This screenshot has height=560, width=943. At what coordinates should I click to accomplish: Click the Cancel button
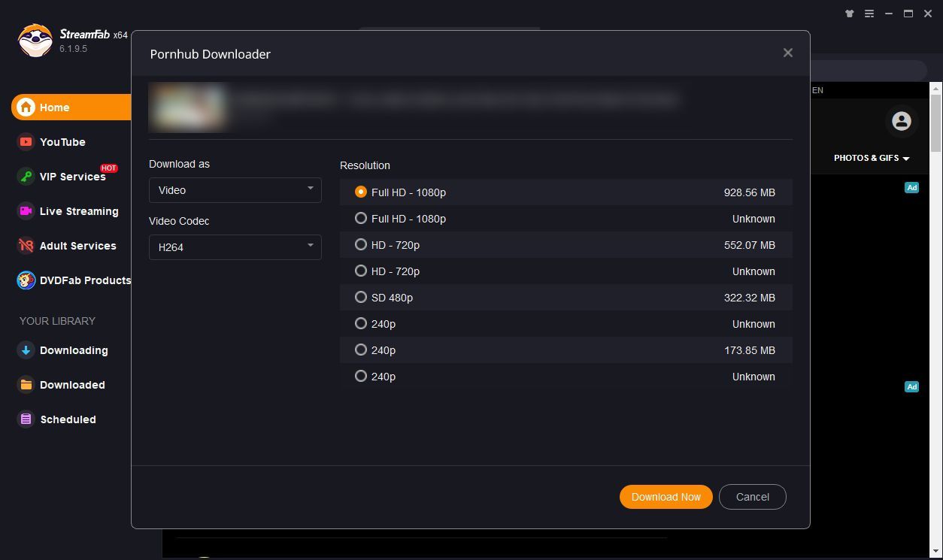coord(752,497)
